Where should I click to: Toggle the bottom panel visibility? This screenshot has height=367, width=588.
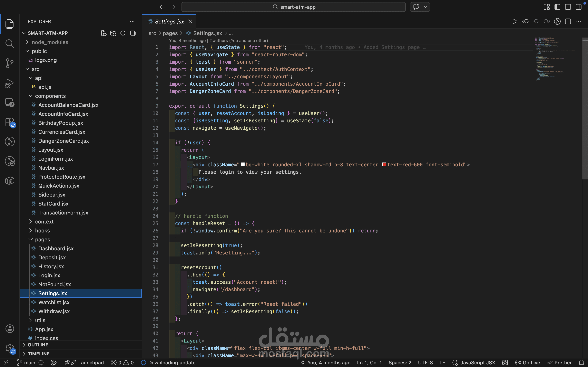[568, 7]
